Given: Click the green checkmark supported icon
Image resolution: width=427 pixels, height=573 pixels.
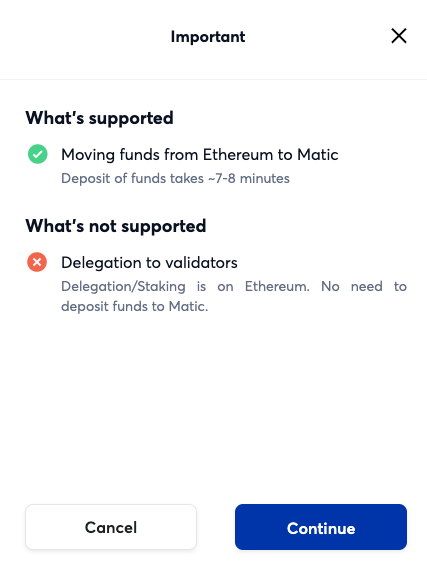Looking at the screenshot, I should 38,154.
